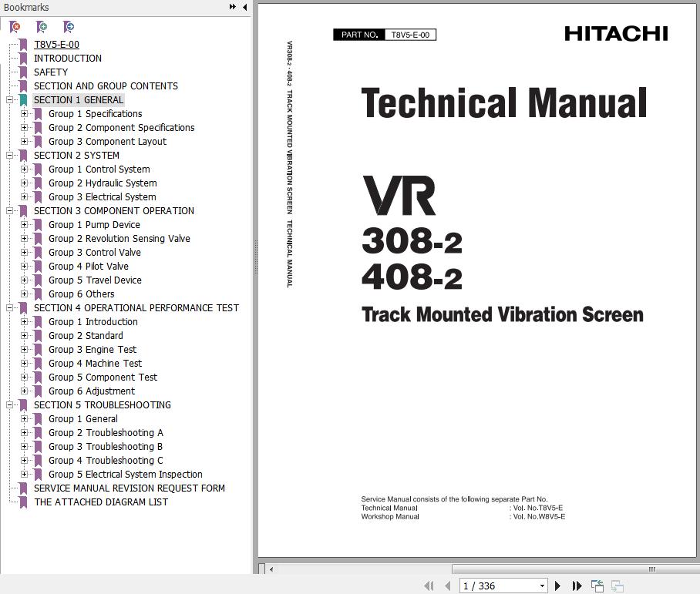Collapse the SECTION 4 OPERATIONAL PERFORMANCE TEST node
This screenshot has height=594, width=700.
pos(9,308)
